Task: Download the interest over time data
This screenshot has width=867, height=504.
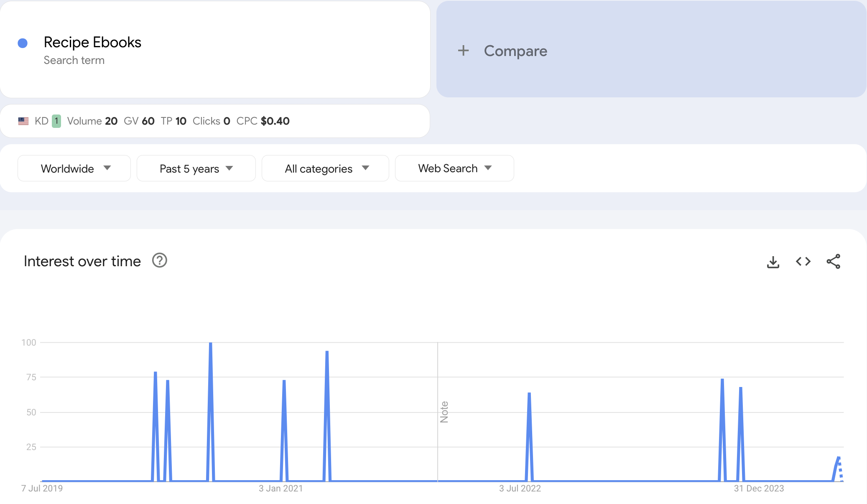Action: [773, 262]
